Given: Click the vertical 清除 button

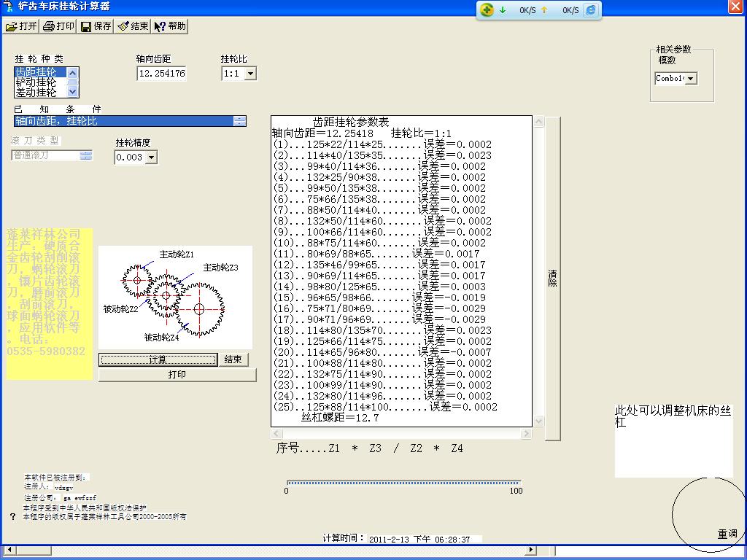Looking at the screenshot, I should [x=553, y=279].
